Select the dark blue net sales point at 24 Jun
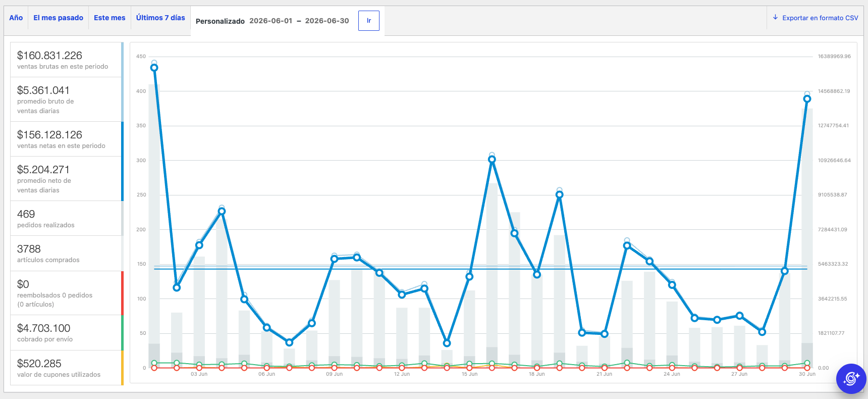The width and height of the screenshot is (868, 399). [x=672, y=285]
